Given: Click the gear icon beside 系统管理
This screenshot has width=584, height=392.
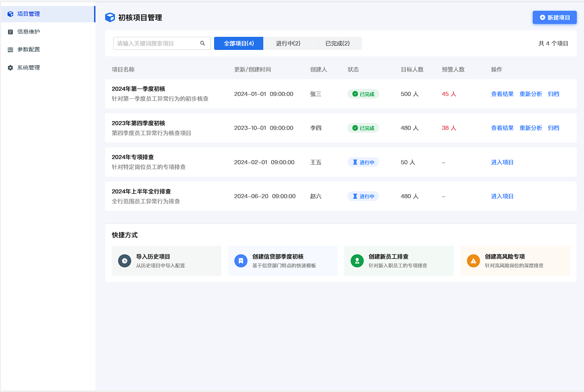Looking at the screenshot, I should click(10, 68).
